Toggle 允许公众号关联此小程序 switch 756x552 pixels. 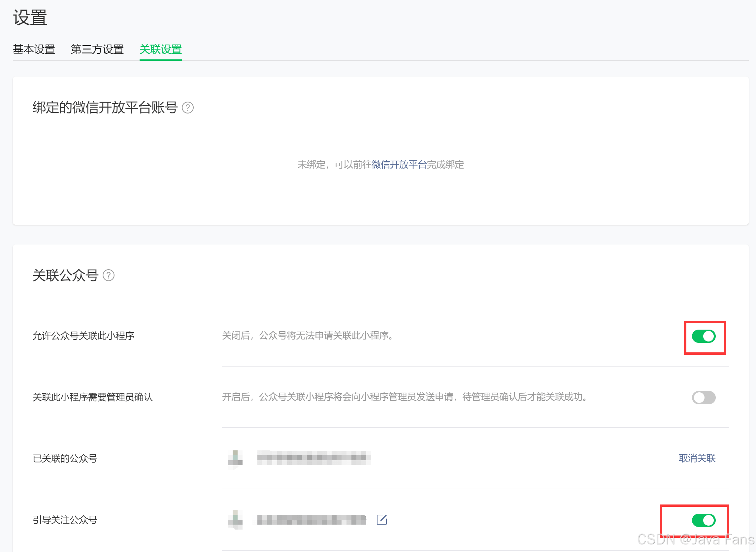click(x=704, y=336)
